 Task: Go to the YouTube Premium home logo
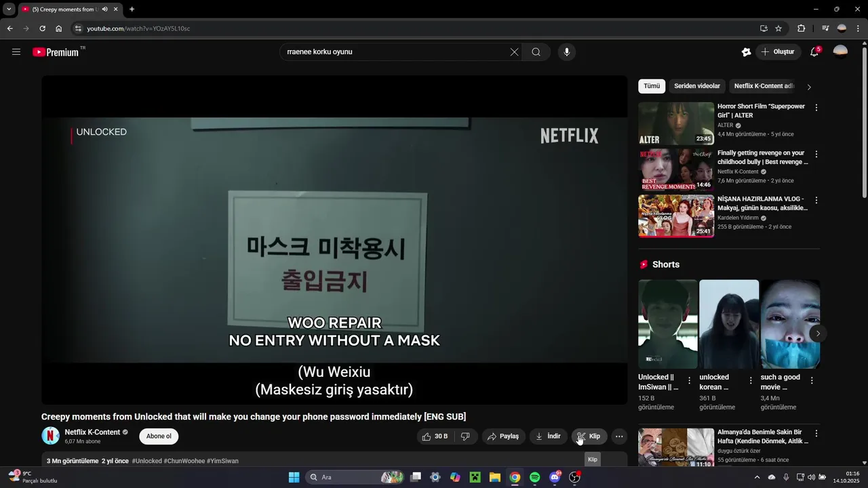(56, 52)
